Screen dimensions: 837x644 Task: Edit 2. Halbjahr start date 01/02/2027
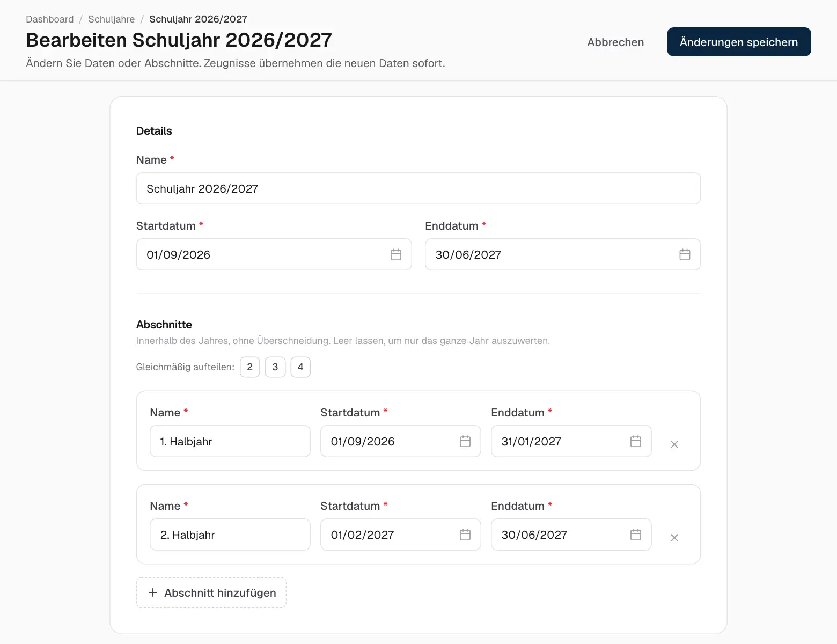pyautogui.click(x=401, y=535)
